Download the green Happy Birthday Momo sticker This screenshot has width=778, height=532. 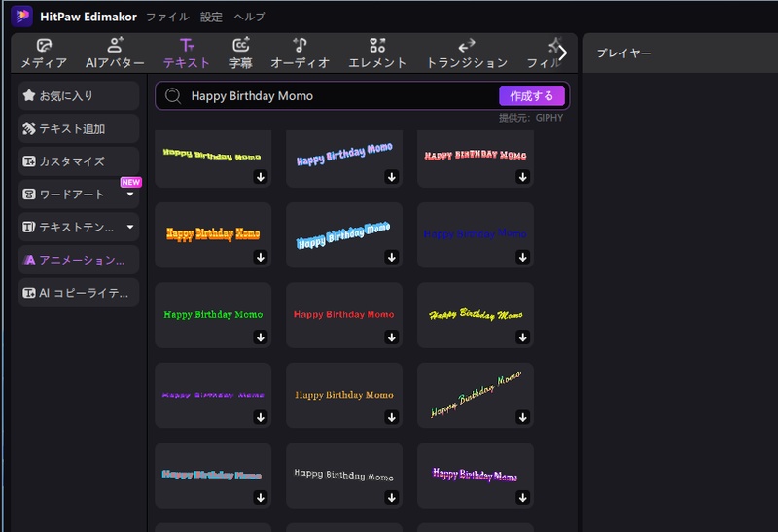(261, 337)
